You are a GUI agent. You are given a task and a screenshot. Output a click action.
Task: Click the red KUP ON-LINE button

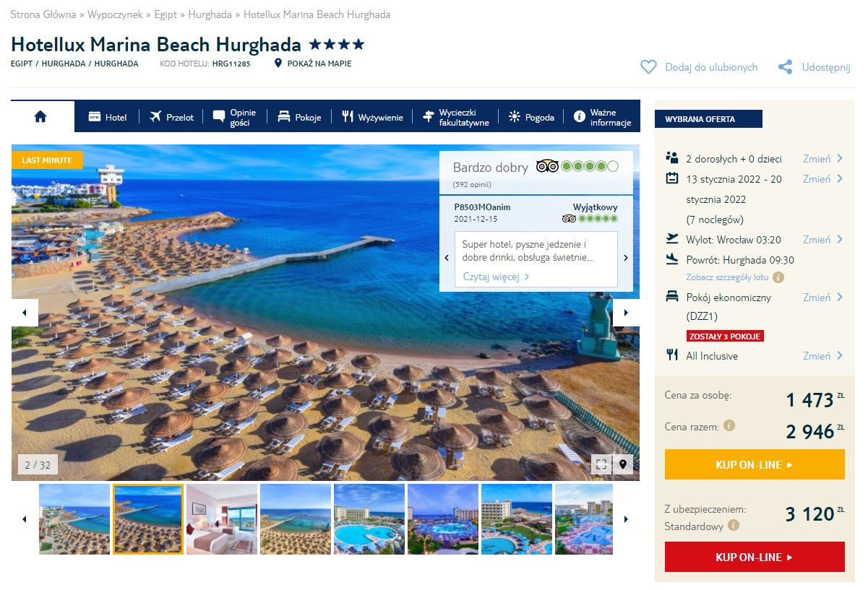point(755,557)
